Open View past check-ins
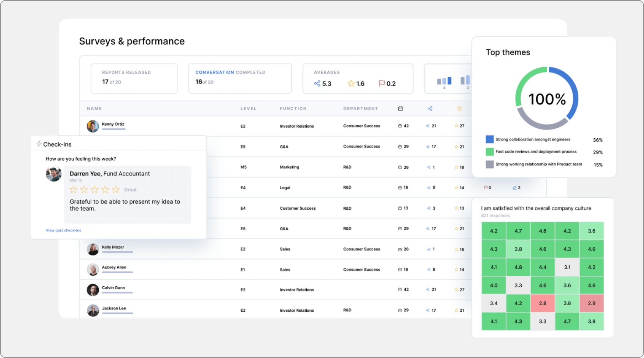Viewport: 644px width, 358px height. (x=63, y=230)
